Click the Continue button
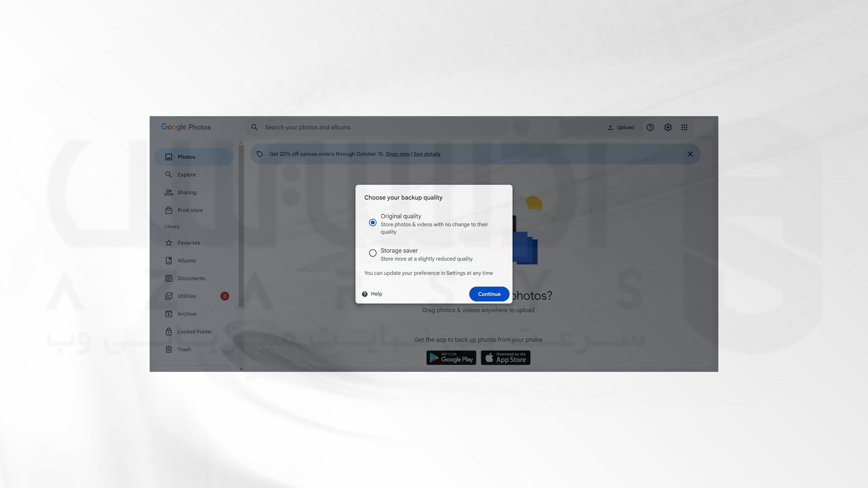The width and height of the screenshot is (868, 488). pos(489,294)
